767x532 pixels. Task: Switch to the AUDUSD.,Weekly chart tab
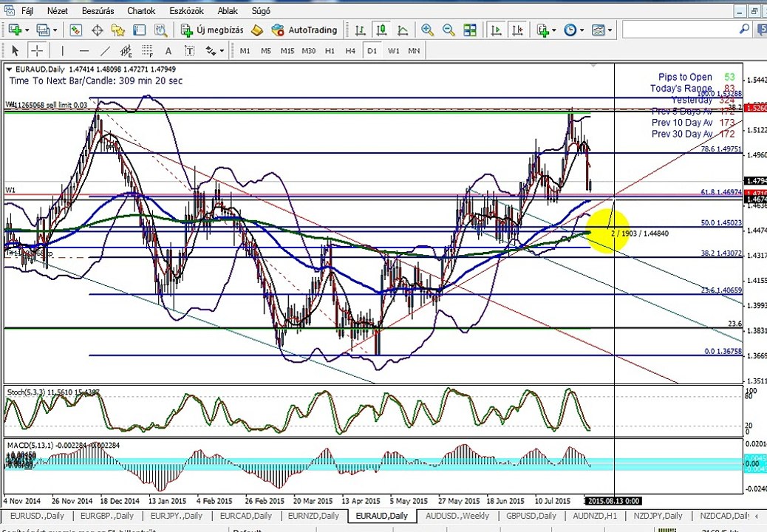457,516
